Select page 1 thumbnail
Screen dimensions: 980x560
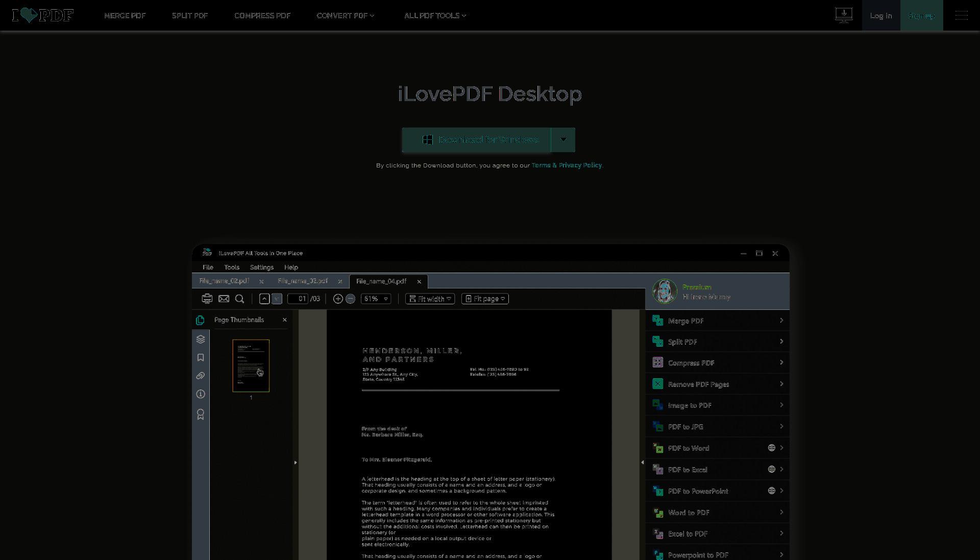coord(251,366)
